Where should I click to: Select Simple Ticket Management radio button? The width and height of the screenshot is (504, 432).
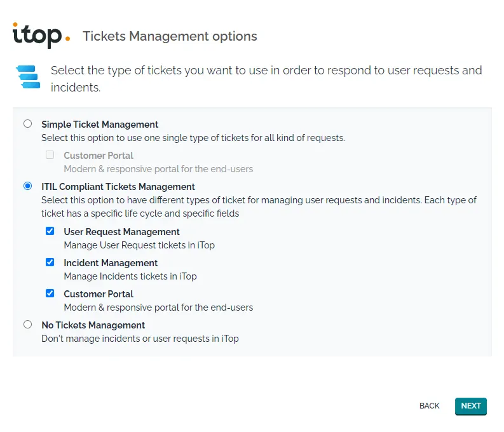pos(27,124)
